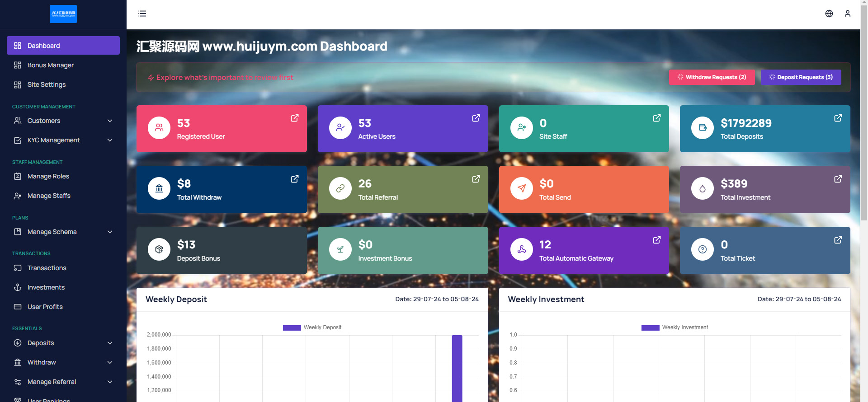Open external link on Total Withdraw card
This screenshot has width=868, height=402.
click(295, 179)
